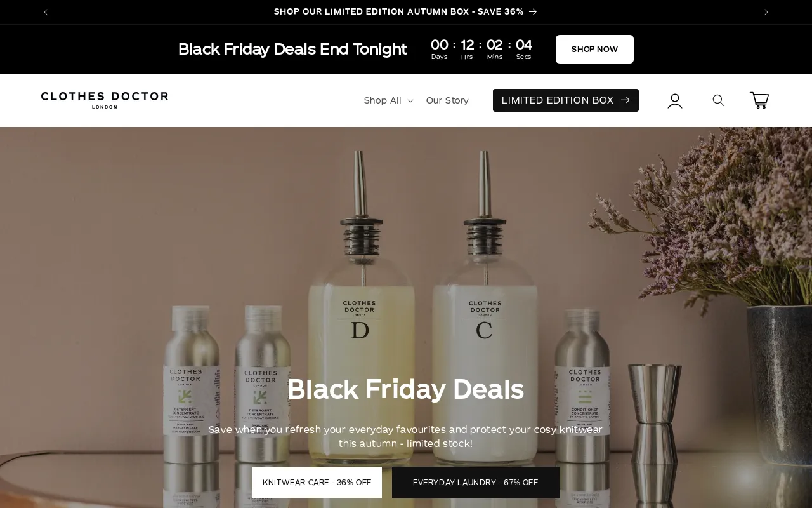Viewport: 812px width, 508px height.
Task: Go to next announcement with right arrow
Action: click(766, 12)
